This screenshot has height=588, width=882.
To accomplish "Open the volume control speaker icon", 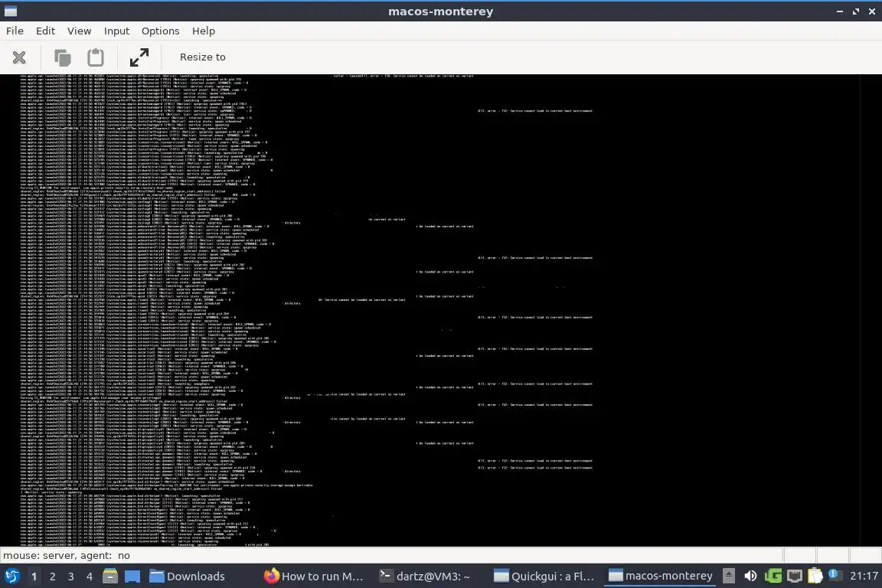I will [x=750, y=577].
